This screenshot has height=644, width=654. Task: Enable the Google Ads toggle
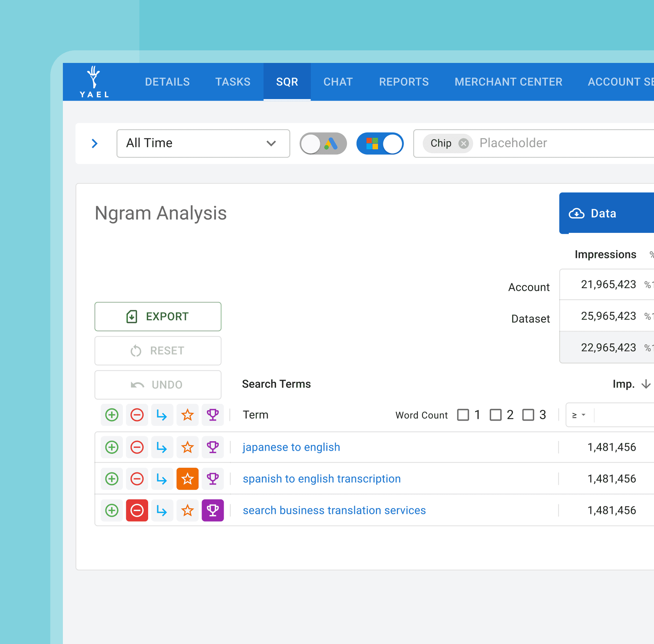pyautogui.click(x=323, y=143)
